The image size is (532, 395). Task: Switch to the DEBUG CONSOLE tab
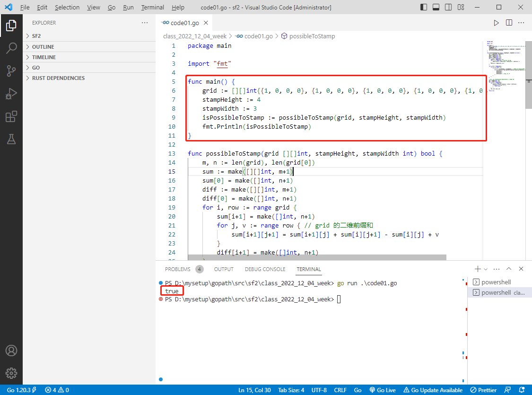tap(265, 269)
